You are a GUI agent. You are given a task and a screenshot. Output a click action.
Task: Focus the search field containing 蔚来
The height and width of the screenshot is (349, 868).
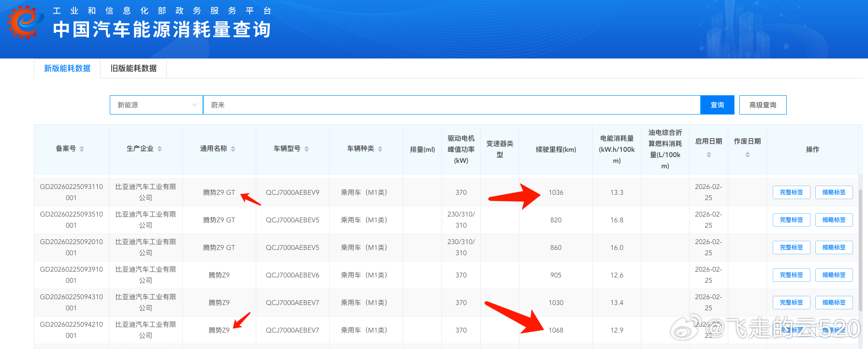coord(452,105)
